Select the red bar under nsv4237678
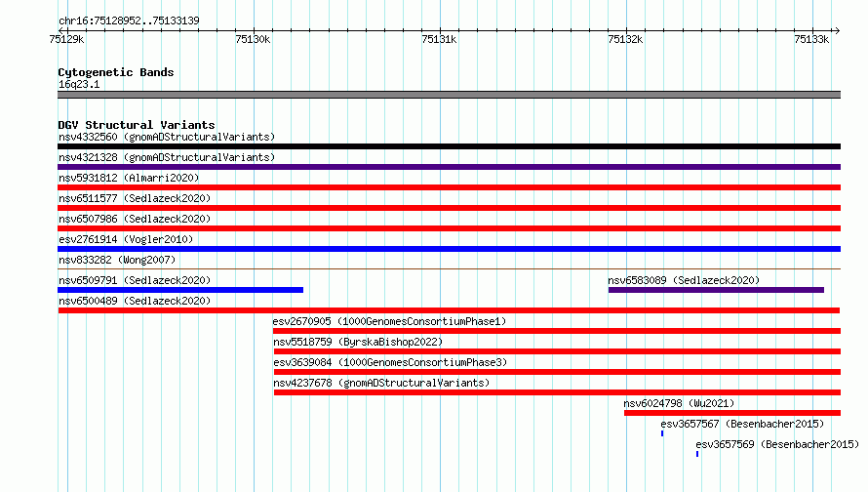 558,392
